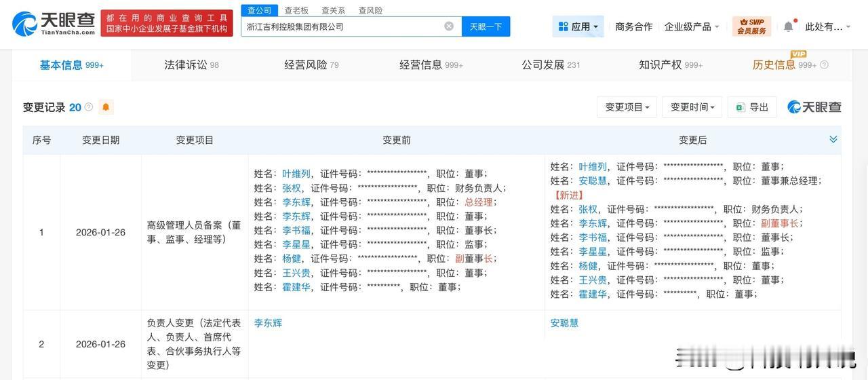Open 李书福 in the 变更前 column

coord(296,231)
